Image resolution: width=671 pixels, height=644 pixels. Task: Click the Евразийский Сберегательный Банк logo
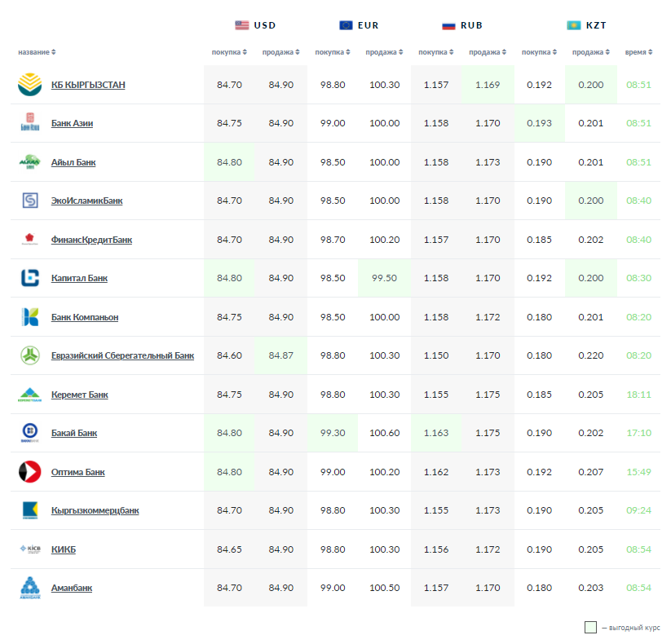coord(29,355)
